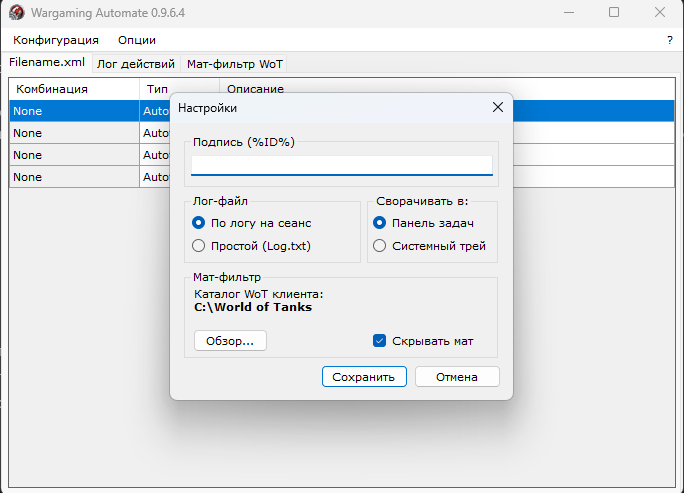
Task: Click the Комбинация column header
Action: coord(74,89)
